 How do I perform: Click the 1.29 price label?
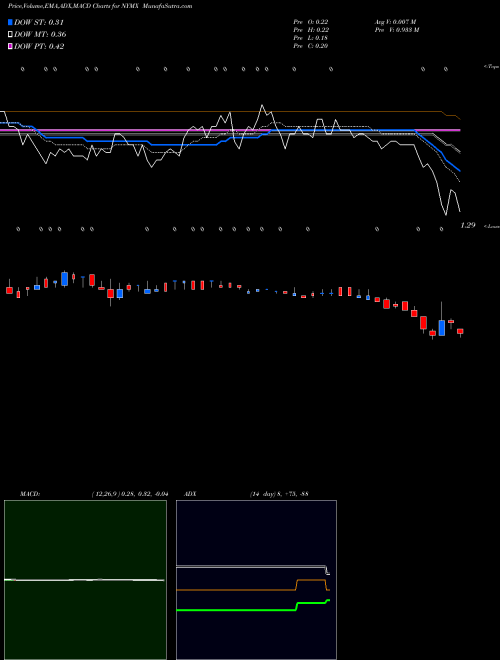[x=468, y=225]
